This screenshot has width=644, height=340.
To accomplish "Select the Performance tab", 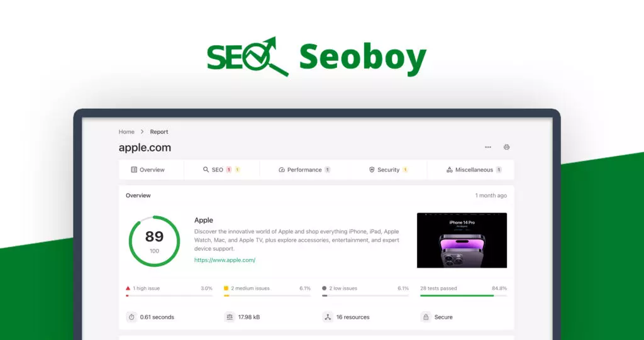I will point(304,170).
